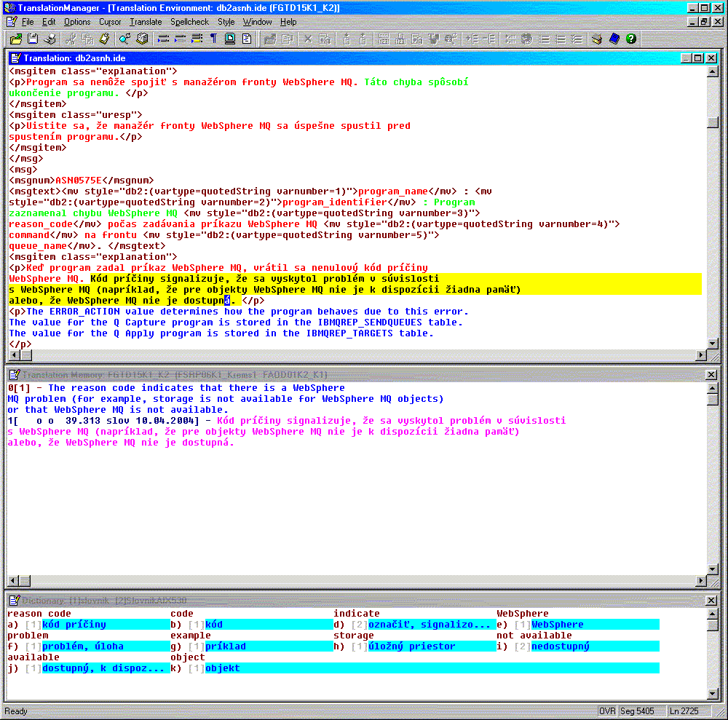Click the OVR indicator in status bar
This screenshot has width=728, height=720.
point(607,711)
